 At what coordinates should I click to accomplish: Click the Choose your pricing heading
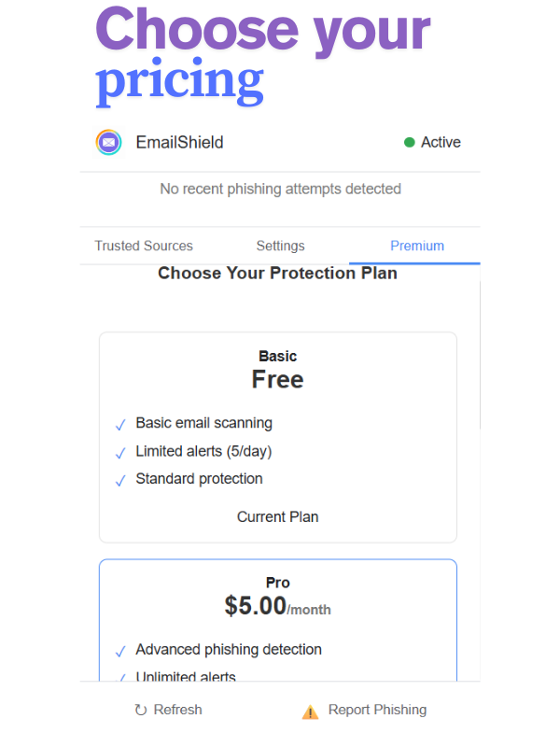pos(263,55)
